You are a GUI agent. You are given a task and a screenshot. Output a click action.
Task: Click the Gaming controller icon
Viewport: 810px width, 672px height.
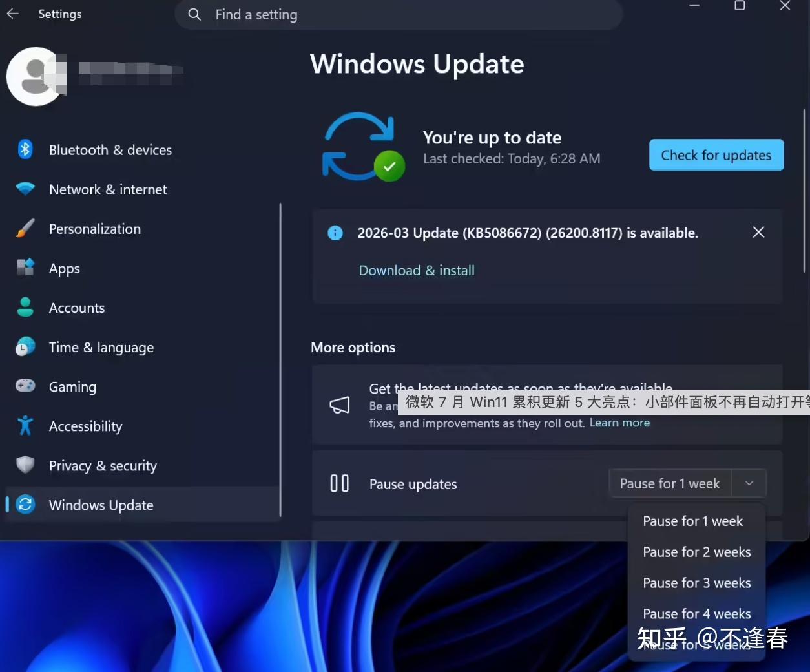(x=25, y=386)
